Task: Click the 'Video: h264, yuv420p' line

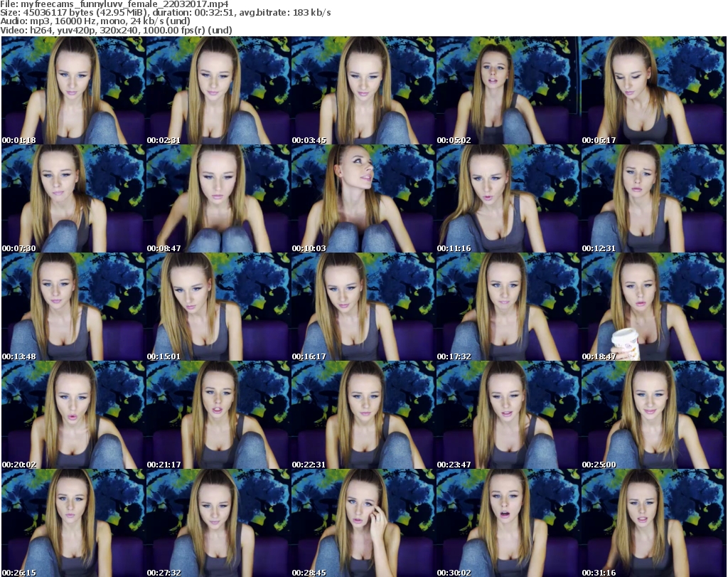Action: [116, 30]
